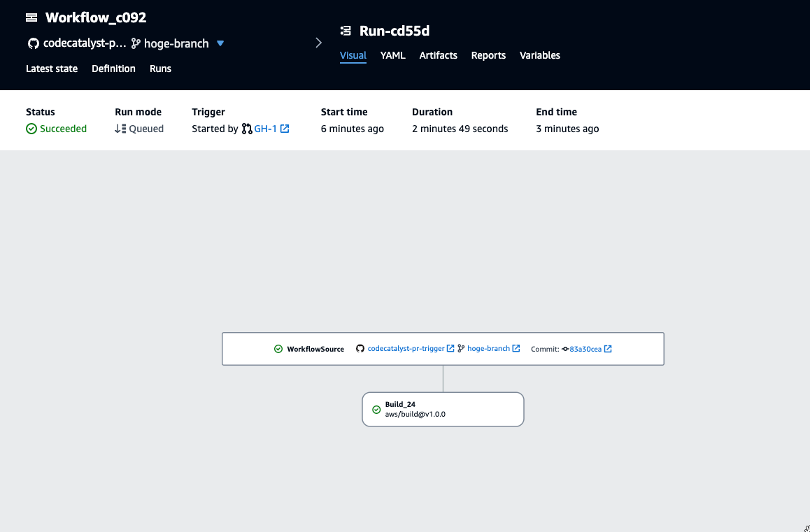Click the Queued run mode icon
This screenshot has width=810, height=532.
[x=120, y=129]
